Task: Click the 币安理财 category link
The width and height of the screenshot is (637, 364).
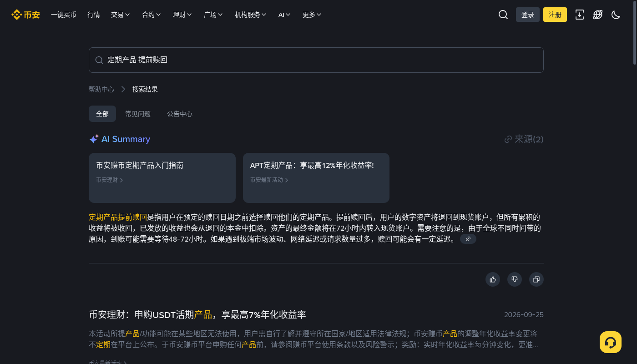Action: click(x=110, y=180)
